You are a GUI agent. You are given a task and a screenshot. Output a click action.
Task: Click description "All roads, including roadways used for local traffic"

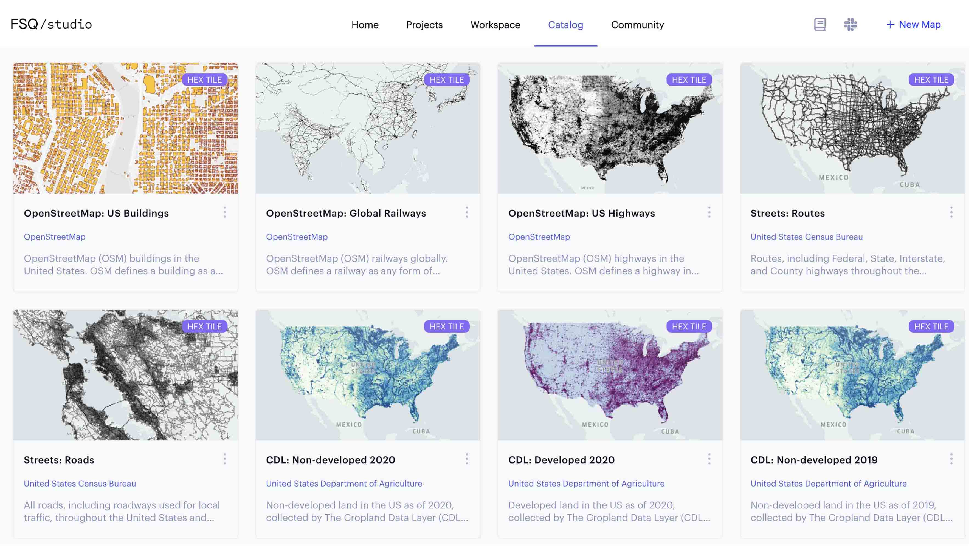click(122, 511)
